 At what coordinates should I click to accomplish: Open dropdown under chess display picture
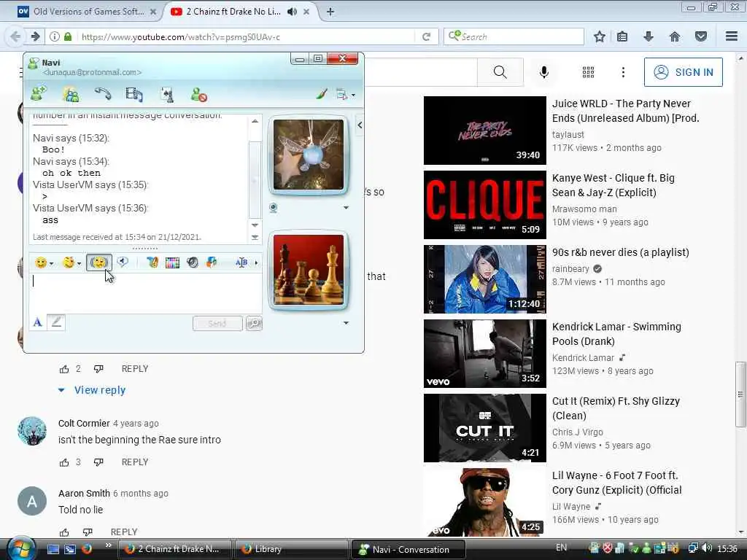click(347, 323)
